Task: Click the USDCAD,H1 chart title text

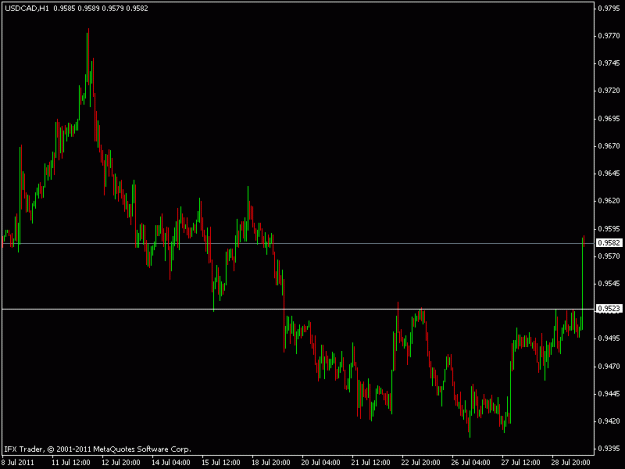Action: tap(27, 8)
